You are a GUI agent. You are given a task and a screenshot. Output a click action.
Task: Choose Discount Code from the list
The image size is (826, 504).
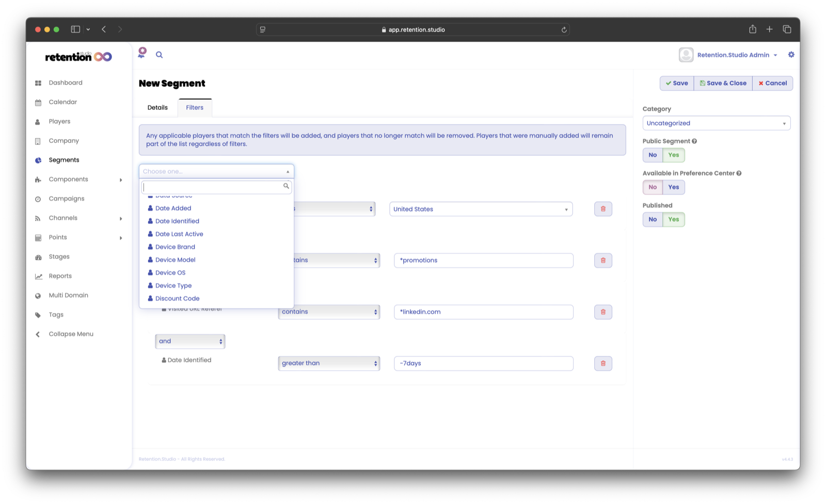[x=177, y=299]
